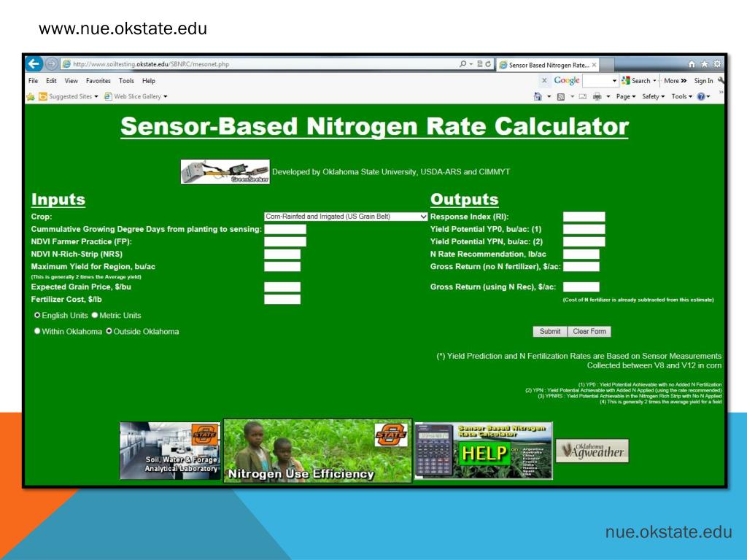Click the N Rate Recommendation output field
This screenshot has height=560, width=747.
click(x=581, y=254)
